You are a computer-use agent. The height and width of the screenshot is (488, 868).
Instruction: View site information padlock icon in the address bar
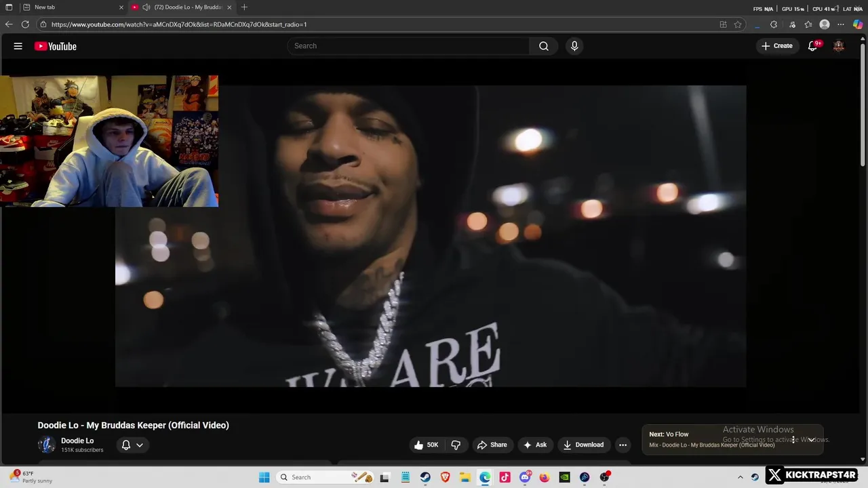point(43,24)
